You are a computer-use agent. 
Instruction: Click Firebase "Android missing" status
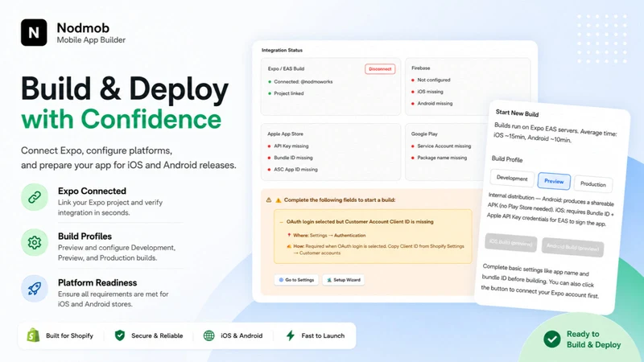(x=435, y=104)
